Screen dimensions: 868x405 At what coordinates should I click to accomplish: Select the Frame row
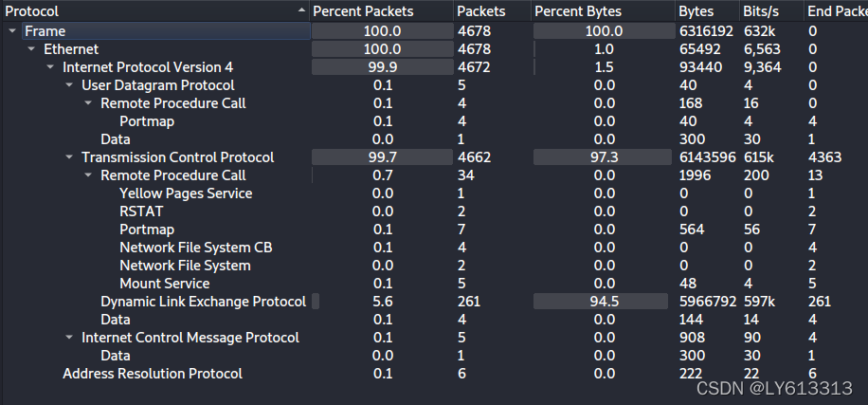tap(434, 31)
